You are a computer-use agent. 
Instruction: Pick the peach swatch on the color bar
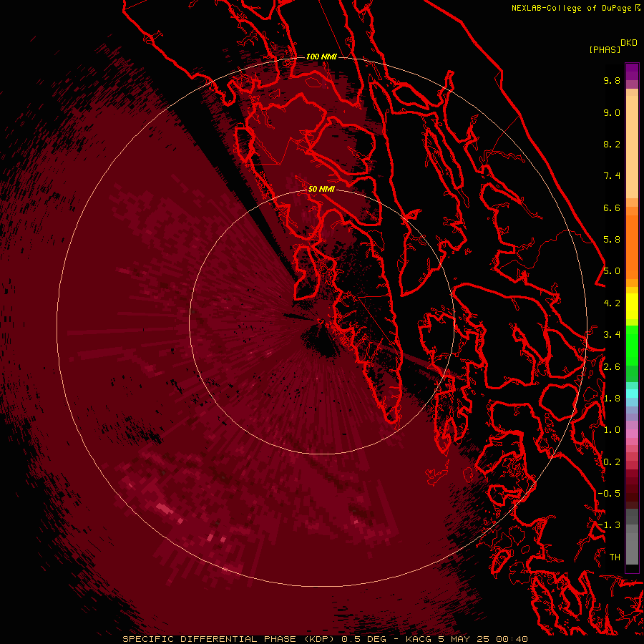coord(632,147)
